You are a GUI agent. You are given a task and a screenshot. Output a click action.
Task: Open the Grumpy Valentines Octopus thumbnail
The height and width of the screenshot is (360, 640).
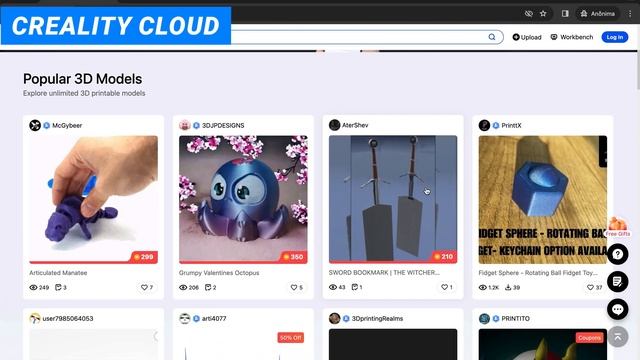[x=243, y=200]
